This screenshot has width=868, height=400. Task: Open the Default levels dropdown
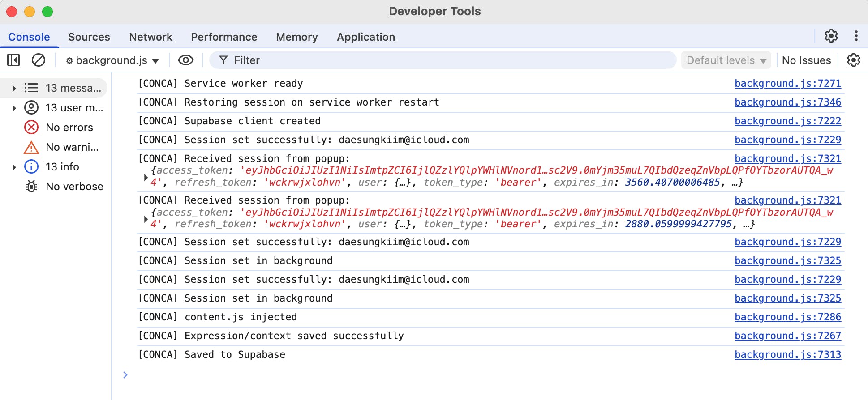coord(726,60)
